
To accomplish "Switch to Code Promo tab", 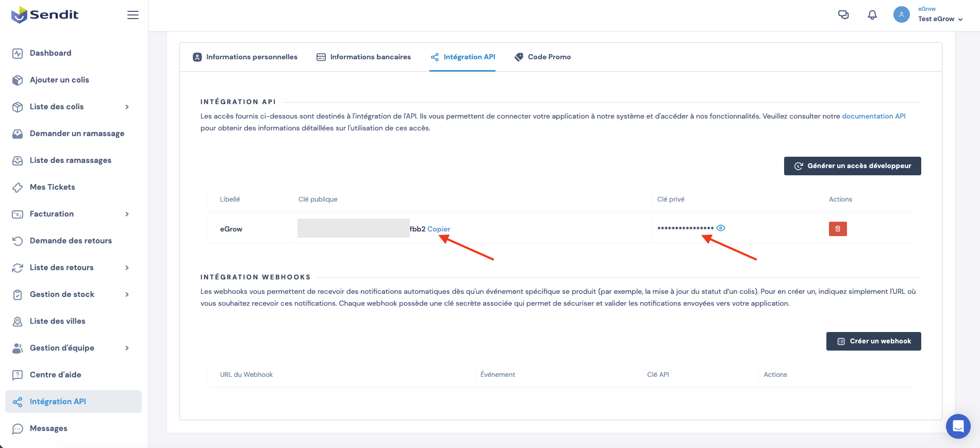I will pyautogui.click(x=542, y=57).
